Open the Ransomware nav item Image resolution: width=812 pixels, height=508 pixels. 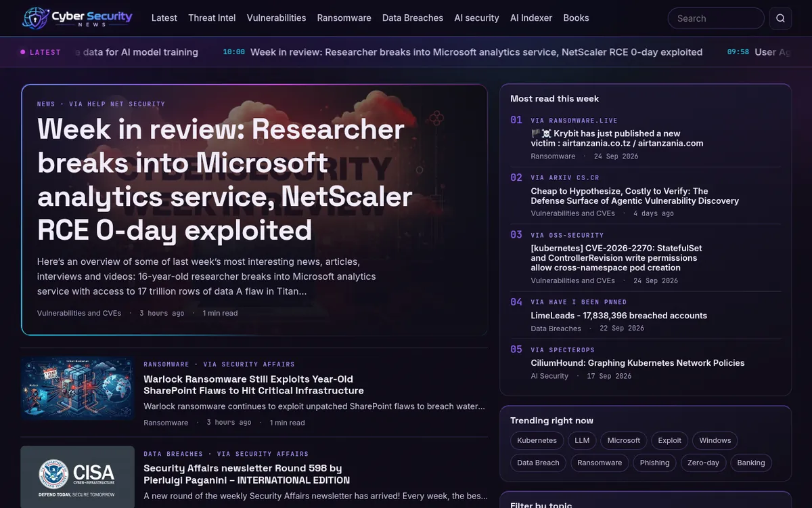pos(344,18)
